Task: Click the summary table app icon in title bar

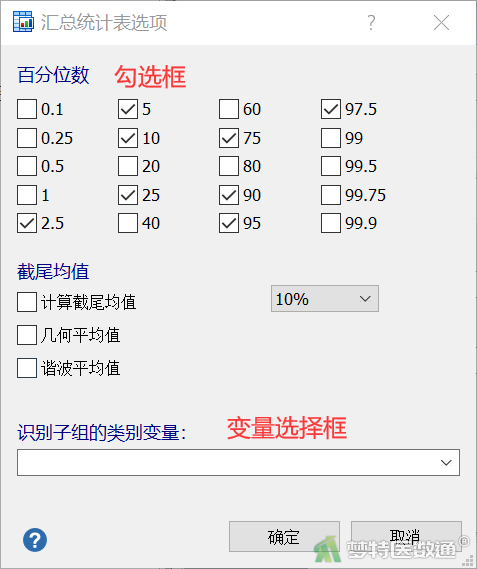Action: click(x=23, y=22)
